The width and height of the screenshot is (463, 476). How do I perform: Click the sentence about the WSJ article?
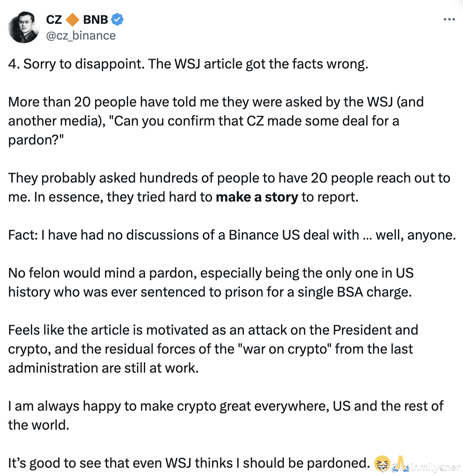click(x=188, y=64)
